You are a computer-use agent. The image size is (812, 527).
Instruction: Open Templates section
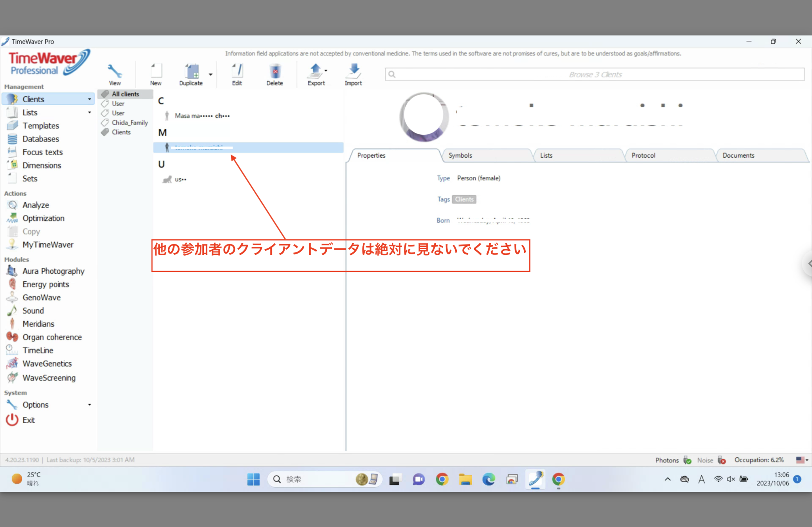coord(40,126)
